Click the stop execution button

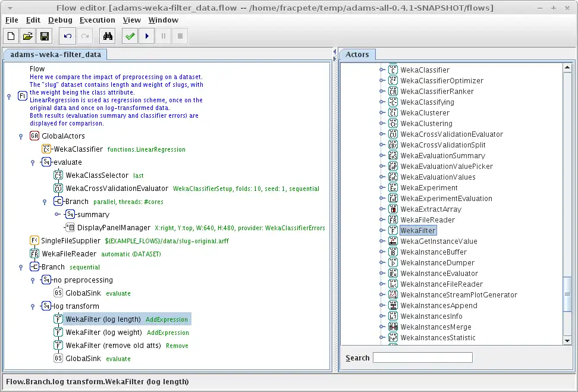click(180, 36)
